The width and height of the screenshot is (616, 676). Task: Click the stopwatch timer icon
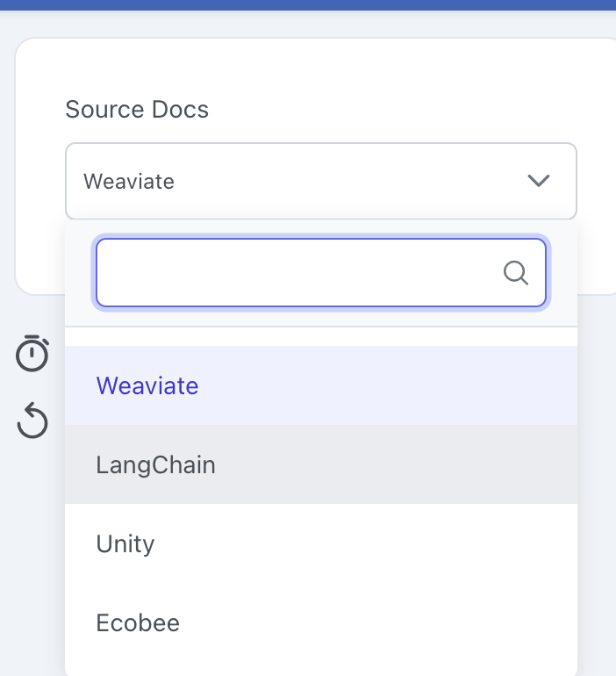(32, 353)
